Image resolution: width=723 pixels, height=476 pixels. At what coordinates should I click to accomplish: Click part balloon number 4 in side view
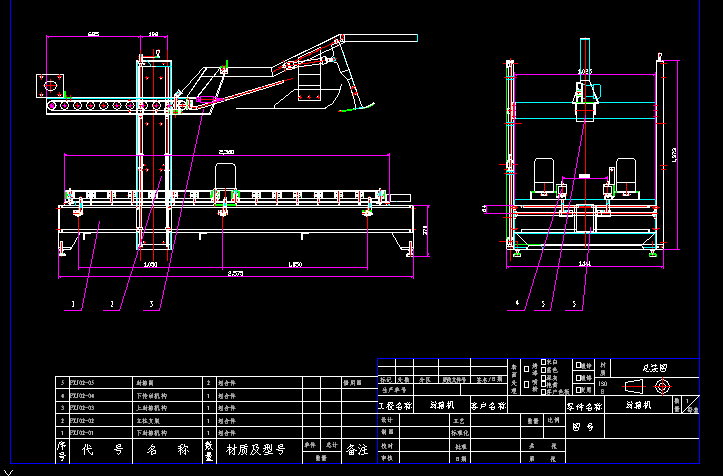[x=517, y=301]
